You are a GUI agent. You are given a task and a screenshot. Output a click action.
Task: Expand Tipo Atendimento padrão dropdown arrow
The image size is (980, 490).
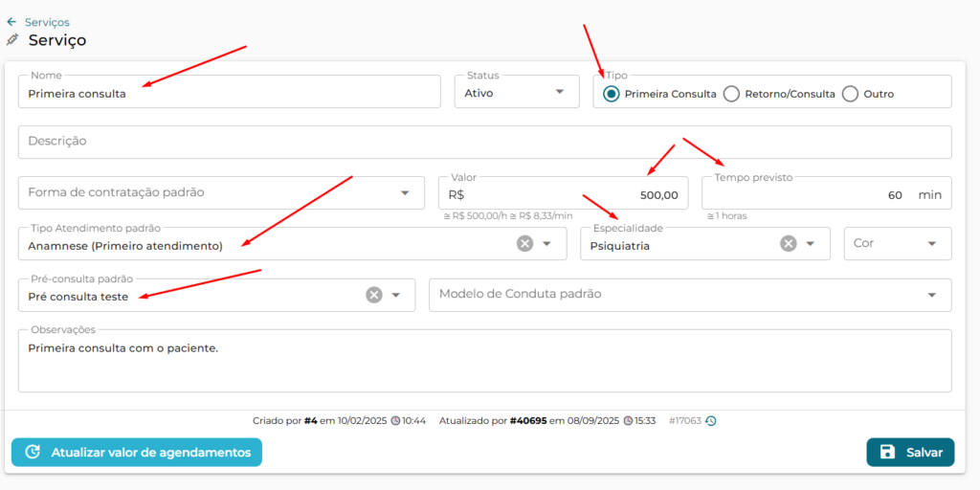click(x=546, y=244)
